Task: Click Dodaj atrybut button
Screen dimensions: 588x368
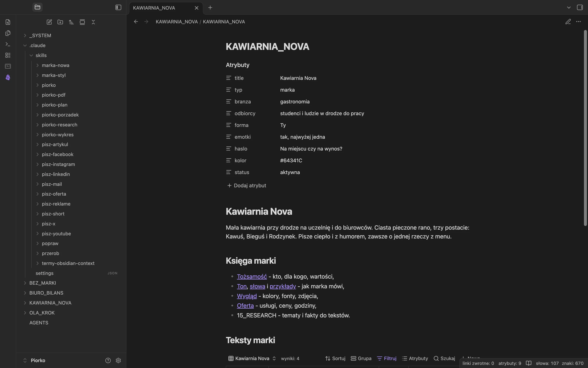Action: (x=246, y=185)
